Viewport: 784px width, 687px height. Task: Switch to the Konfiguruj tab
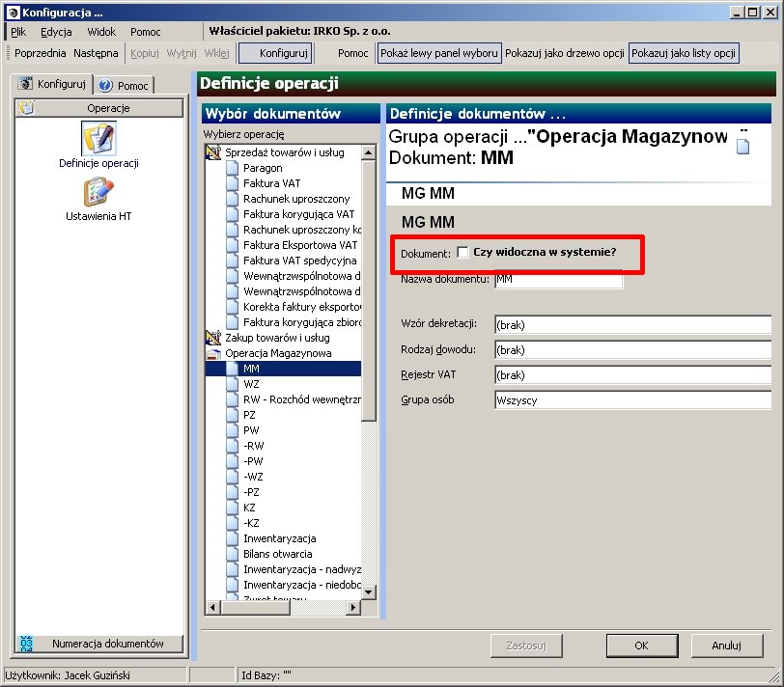[x=52, y=84]
